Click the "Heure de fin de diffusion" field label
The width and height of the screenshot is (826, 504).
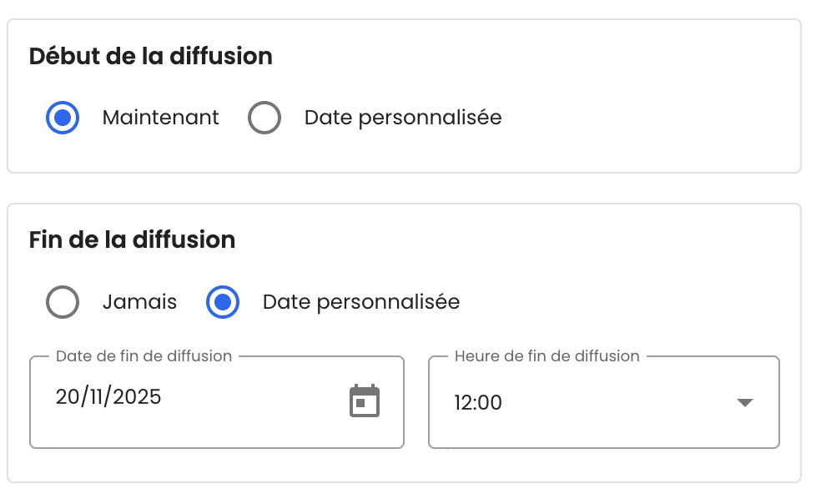click(546, 356)
